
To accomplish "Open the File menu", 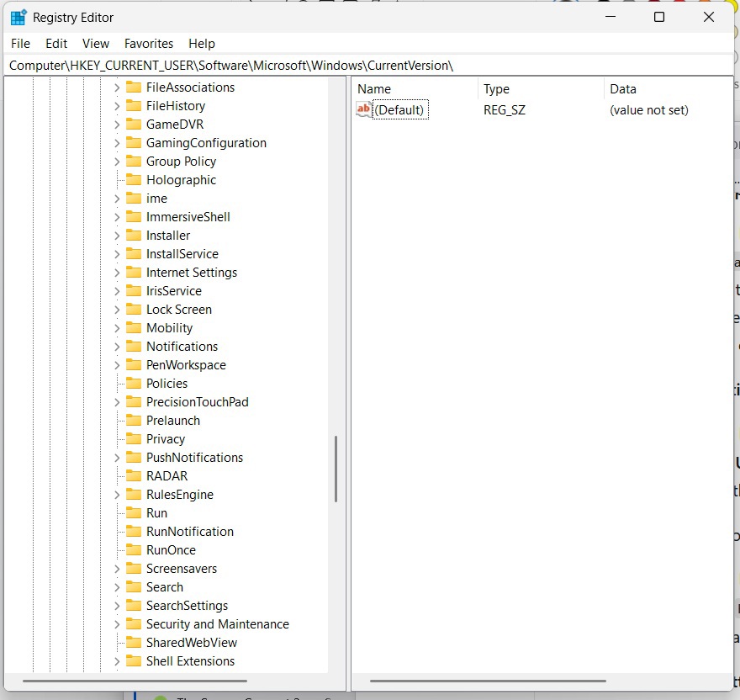I will coord(20,44).
